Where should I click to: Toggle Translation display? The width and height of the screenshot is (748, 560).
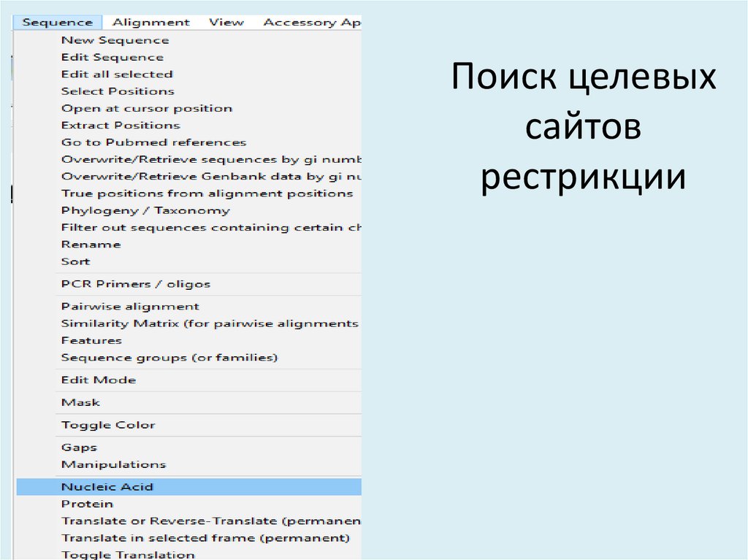click(127, 554)
